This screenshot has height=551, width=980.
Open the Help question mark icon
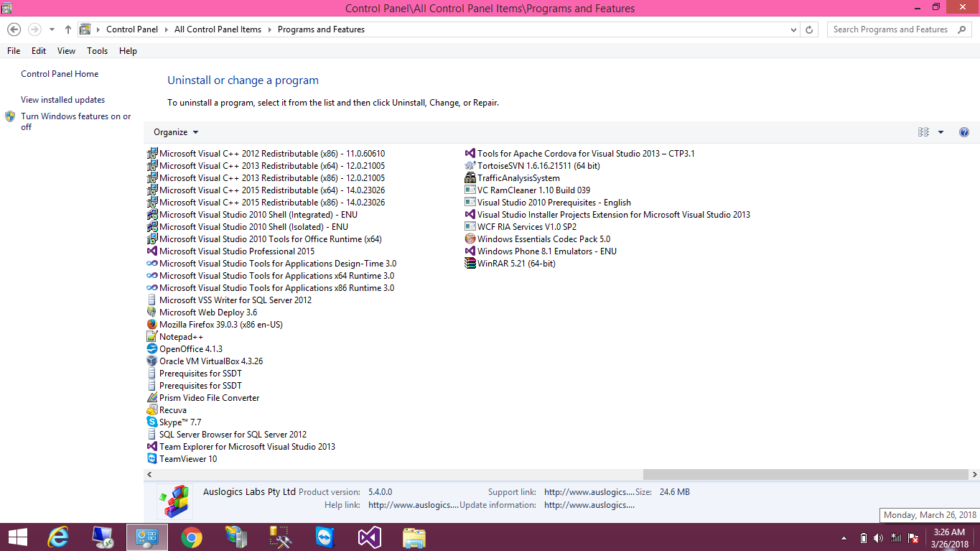[964, 132]
